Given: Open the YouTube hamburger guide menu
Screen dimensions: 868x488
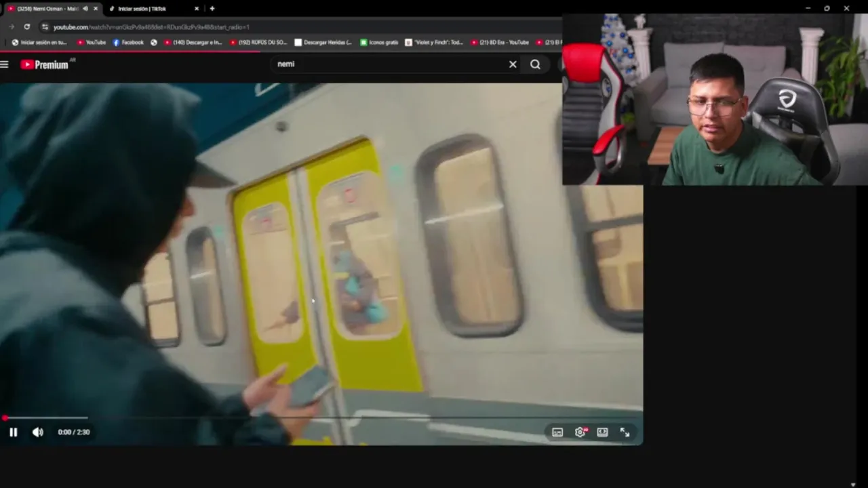Looking at the screenshot, I should [5, 64].
